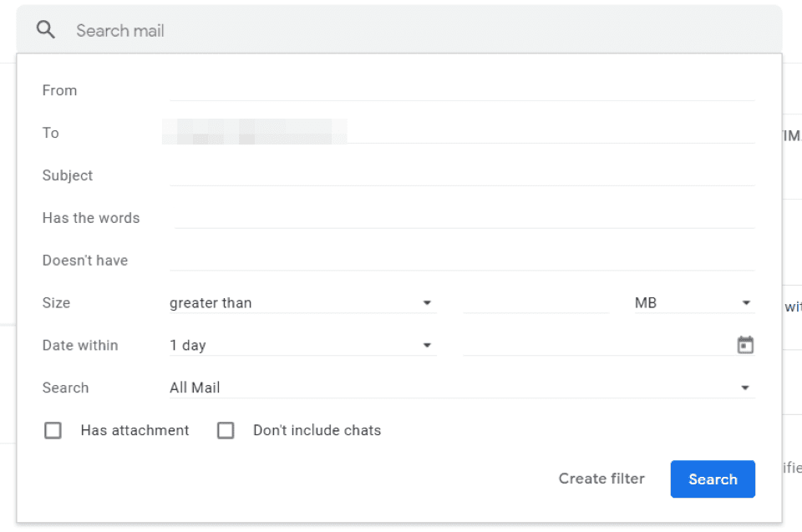Click "Create filter"

click(x=601, y=479)
